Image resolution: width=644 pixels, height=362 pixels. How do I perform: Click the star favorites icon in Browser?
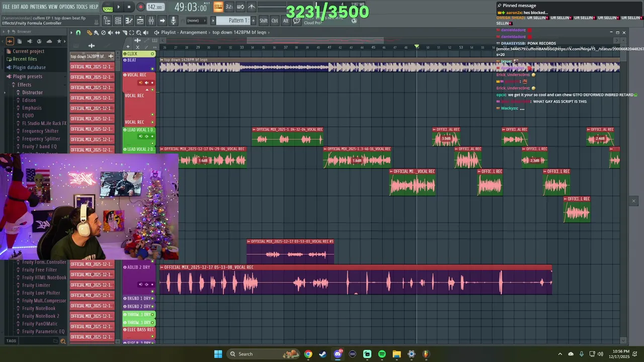[59, 41]
